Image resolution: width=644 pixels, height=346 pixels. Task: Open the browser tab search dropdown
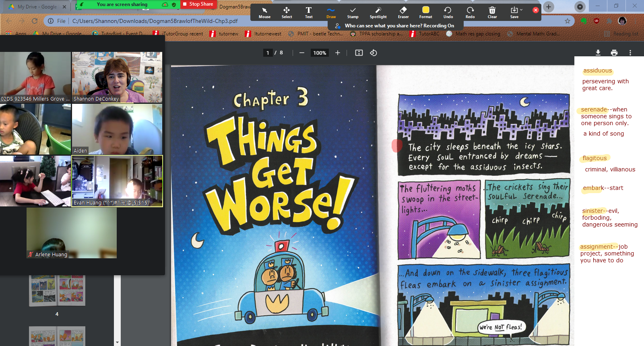click(x=580, y=6)
